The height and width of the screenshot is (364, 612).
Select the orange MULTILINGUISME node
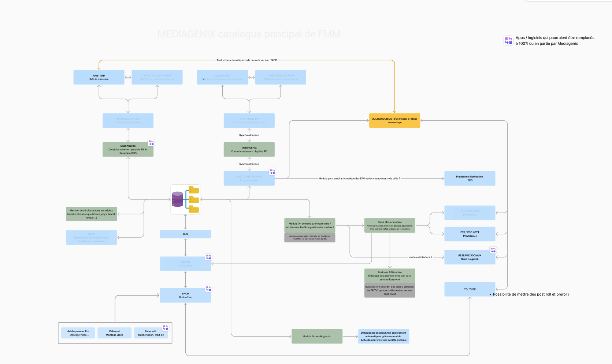click(394, 121)
